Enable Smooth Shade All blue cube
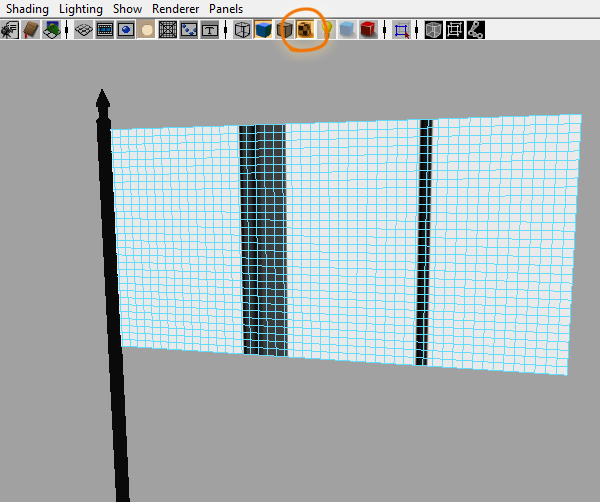The width and height of the screenshot is (600, 502). coord(263,30)
